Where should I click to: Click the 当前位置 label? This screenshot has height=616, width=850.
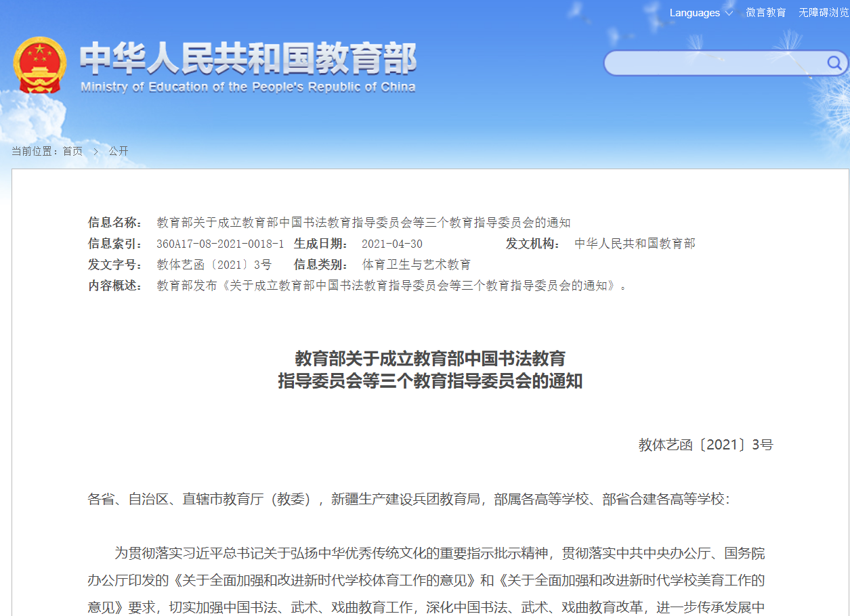click(35, 151)
